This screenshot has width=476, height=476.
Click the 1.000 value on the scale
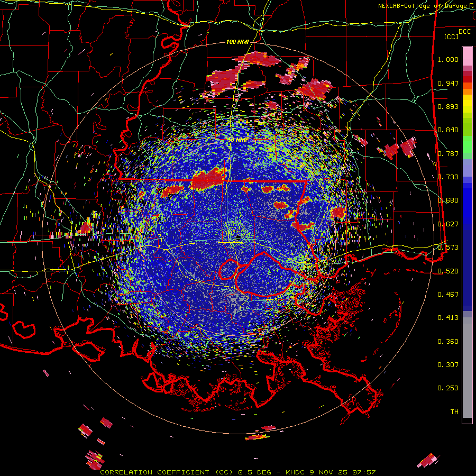(448, 59)
